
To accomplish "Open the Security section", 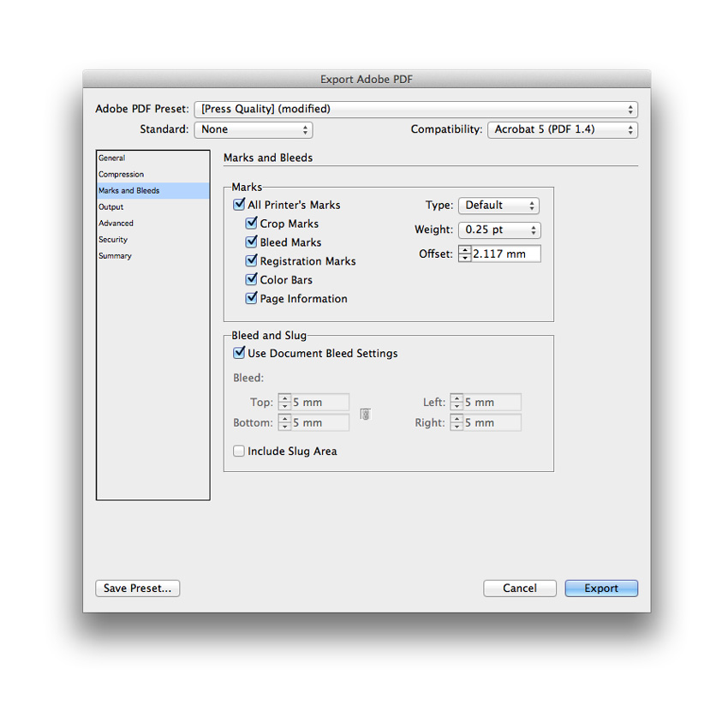I will click(113, 240).
